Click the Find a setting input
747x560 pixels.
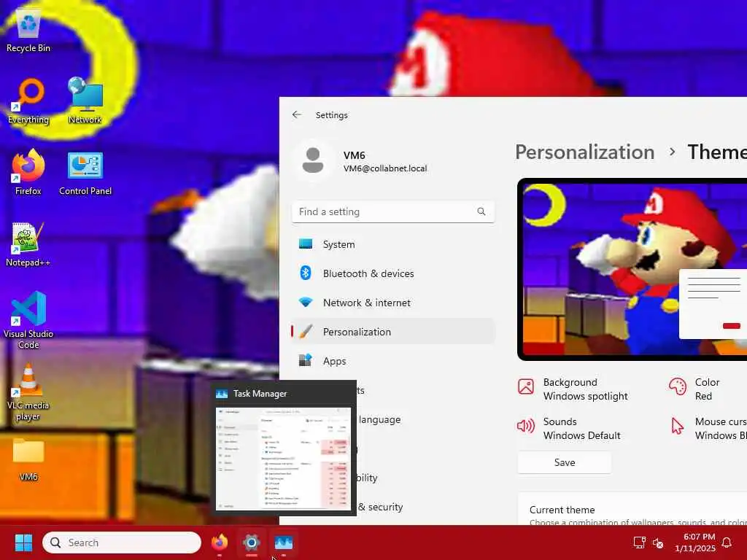pos(393,211)
